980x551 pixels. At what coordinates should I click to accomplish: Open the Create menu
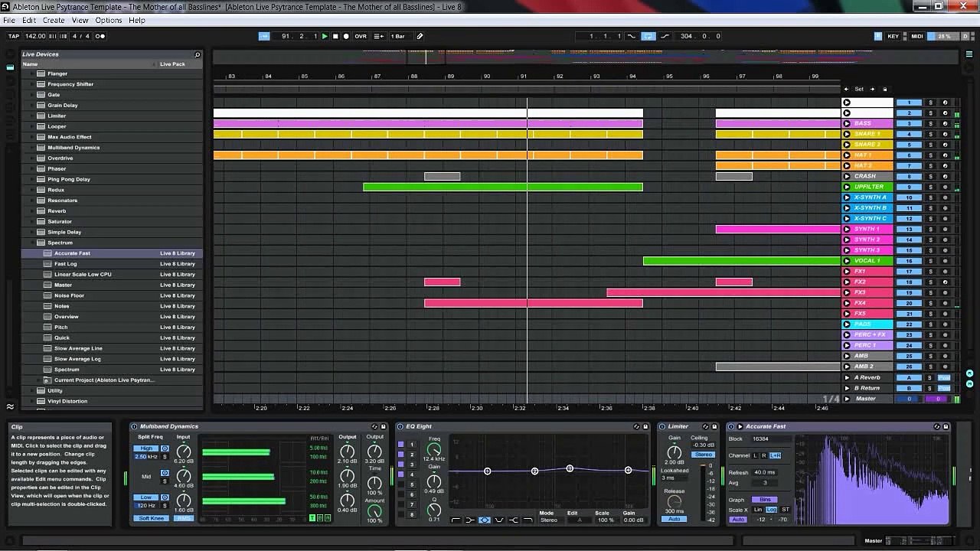point(54,20)
